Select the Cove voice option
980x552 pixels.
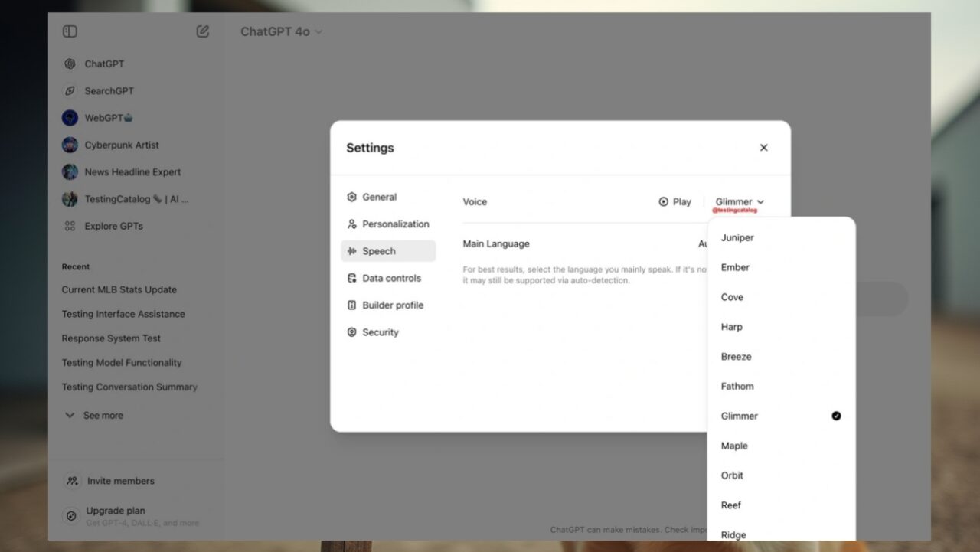[781, 297]
